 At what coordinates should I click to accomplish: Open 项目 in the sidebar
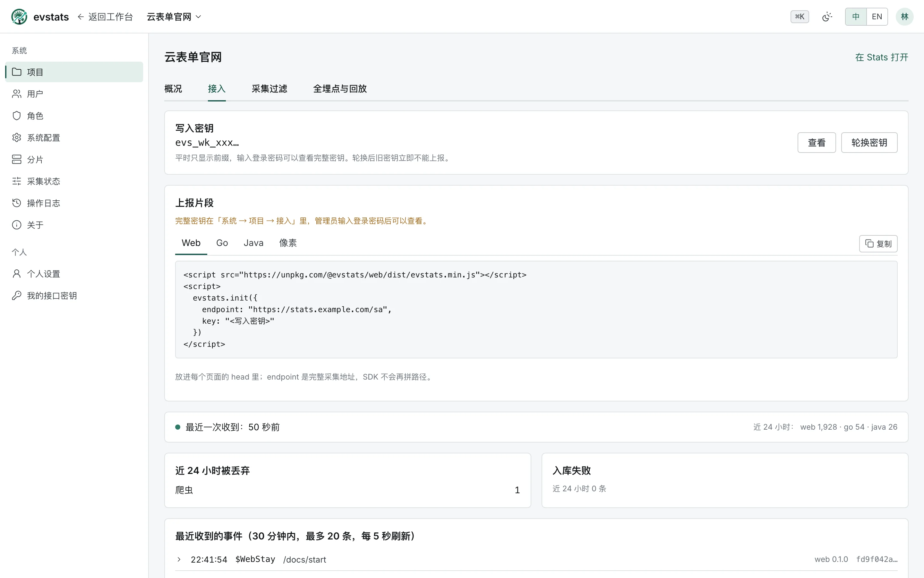click(x=74, y=72)
